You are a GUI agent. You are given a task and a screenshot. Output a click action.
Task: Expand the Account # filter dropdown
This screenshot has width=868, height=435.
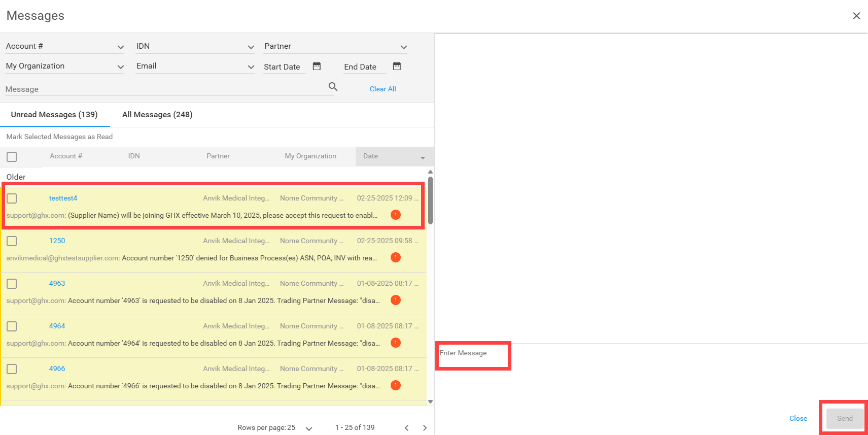[x=120, y=47]
